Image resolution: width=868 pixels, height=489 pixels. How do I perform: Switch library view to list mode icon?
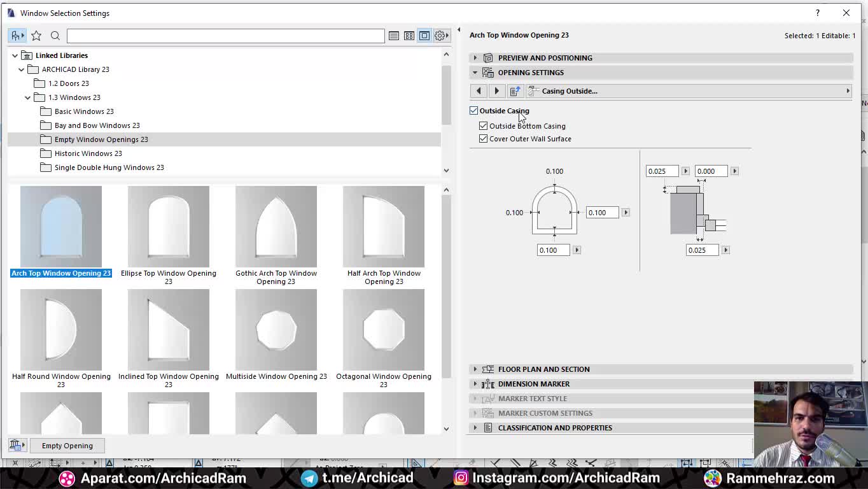(x=394, y=36)
